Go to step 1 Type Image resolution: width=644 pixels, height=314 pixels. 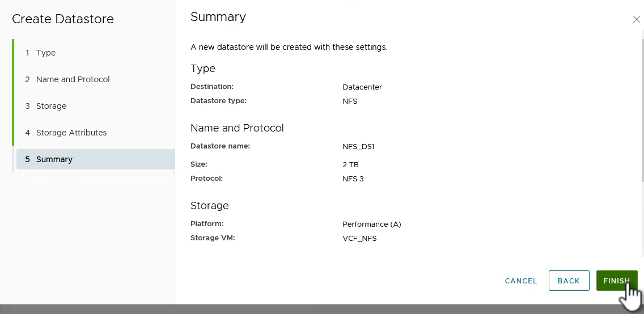(45, 53)
